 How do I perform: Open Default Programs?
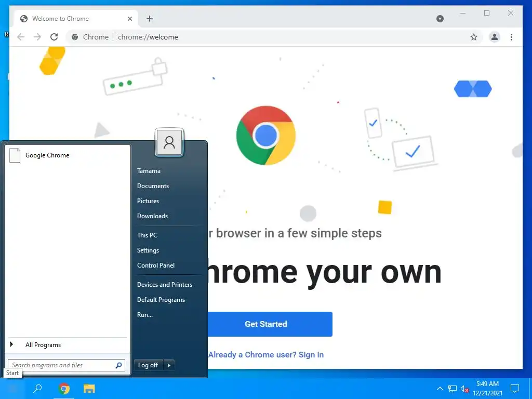click(161, 300)
